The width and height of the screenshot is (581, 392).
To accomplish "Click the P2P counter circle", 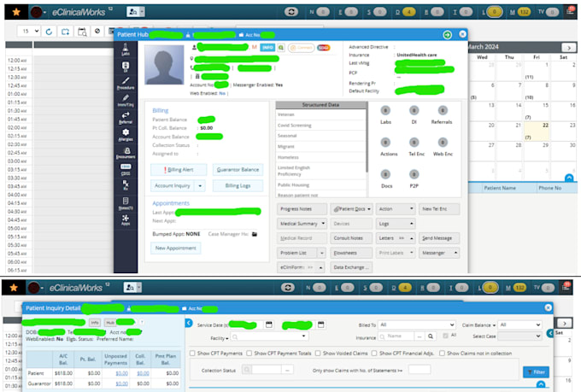I will pyautogui.click(x=414, y=174).
